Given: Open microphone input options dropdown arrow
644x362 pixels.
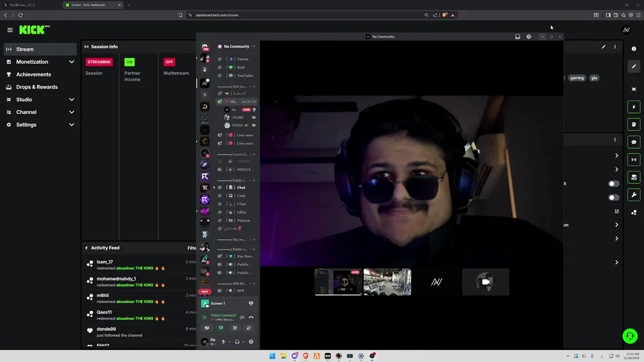Looking at the screenshot, I should coord(229,342).
